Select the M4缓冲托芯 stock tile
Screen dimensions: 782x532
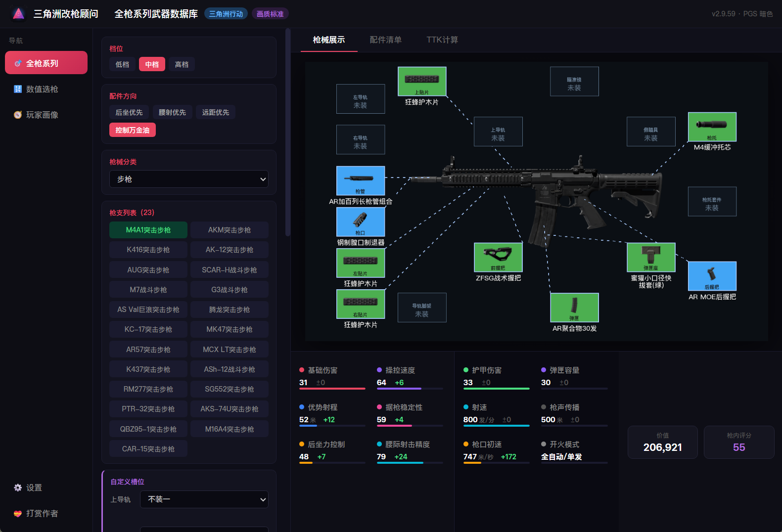pyautogui.click(x=712, y=127)
